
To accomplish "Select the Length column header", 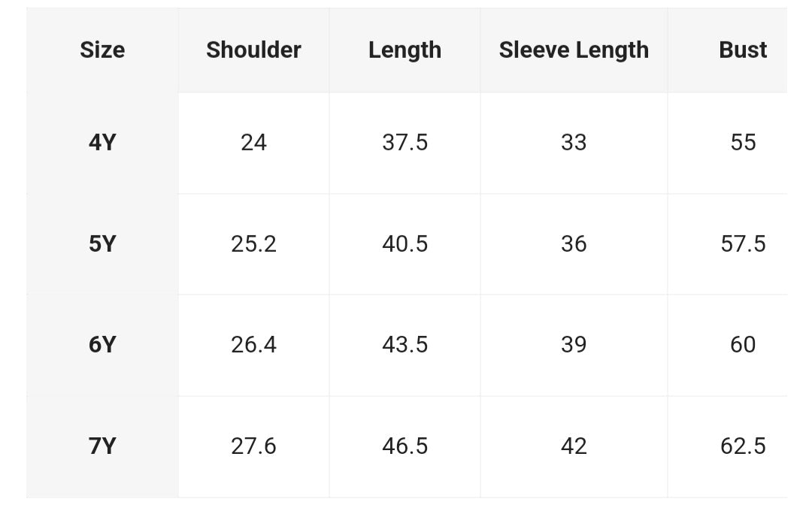I will click(404, 50).
